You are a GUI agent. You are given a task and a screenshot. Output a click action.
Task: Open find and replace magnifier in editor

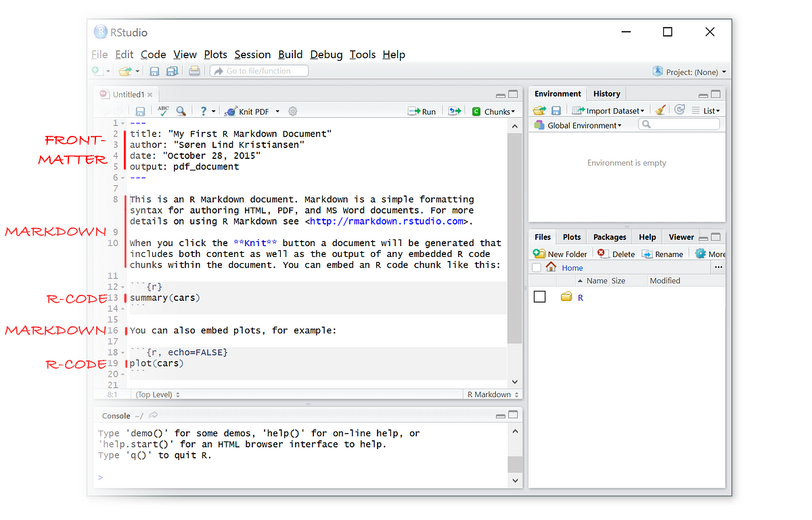[x=181, y=111]
